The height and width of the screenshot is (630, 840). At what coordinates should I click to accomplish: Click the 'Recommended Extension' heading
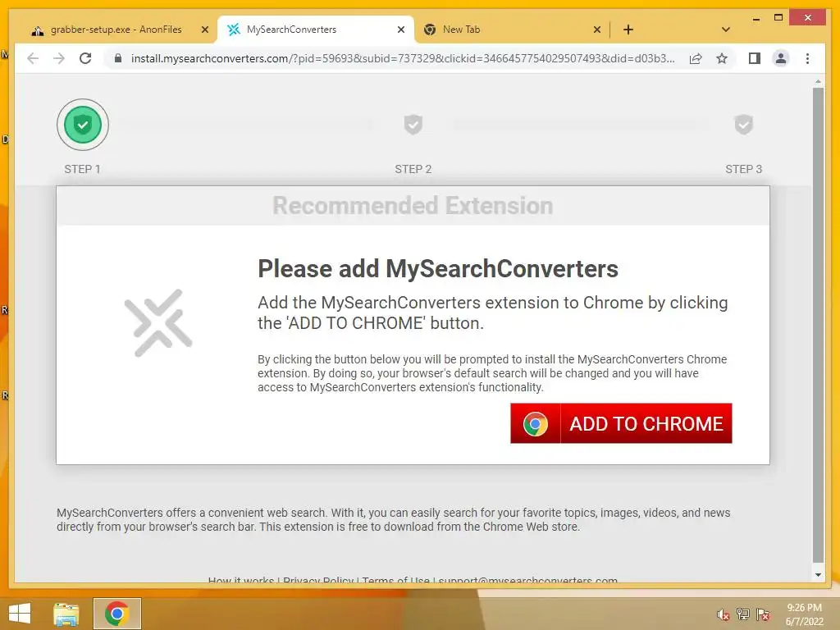click(x=413, y=206)
